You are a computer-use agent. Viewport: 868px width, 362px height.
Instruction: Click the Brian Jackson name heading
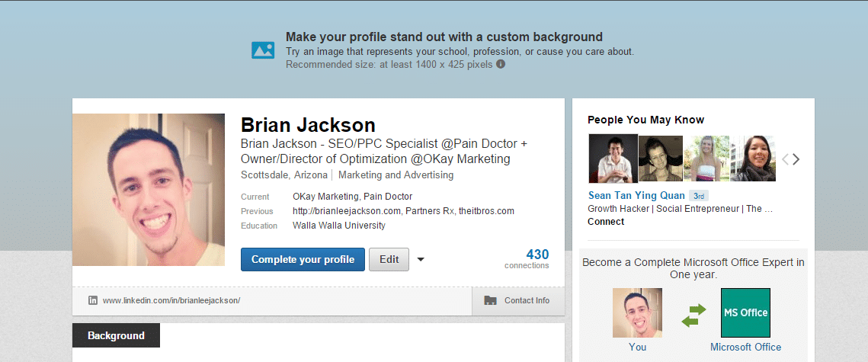pyautogui.click(x=308, y=124)
